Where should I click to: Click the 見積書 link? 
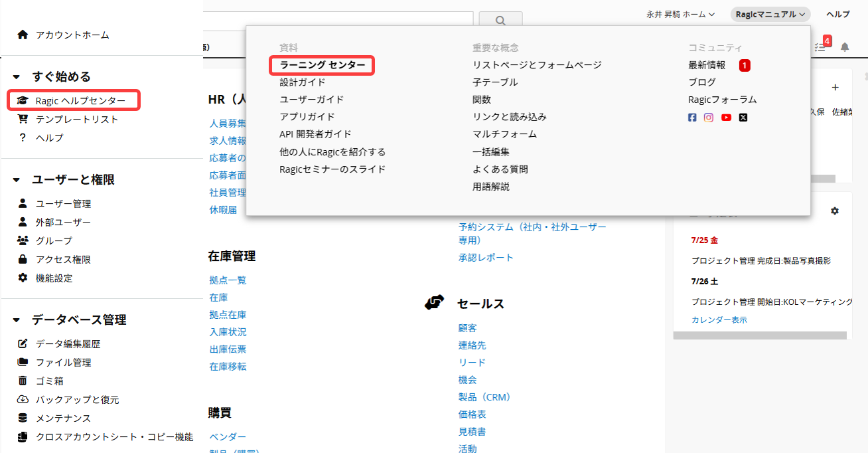click(x=472, y=432)
